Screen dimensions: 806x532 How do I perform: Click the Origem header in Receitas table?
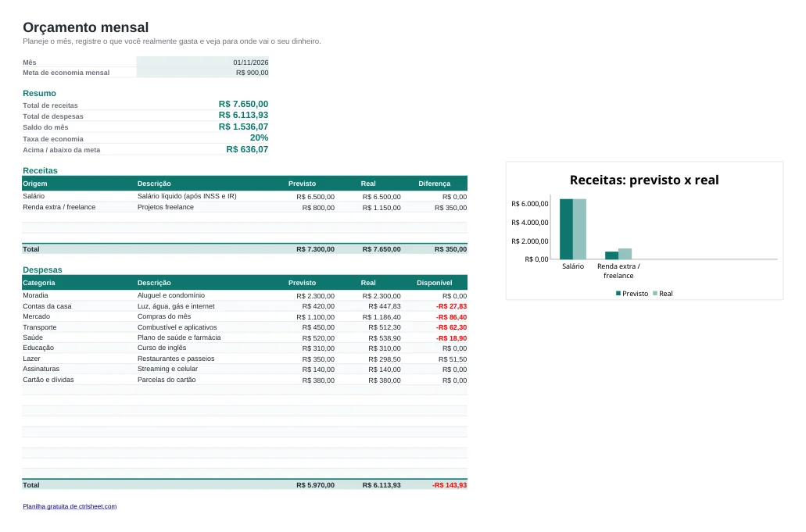[35, 184]
